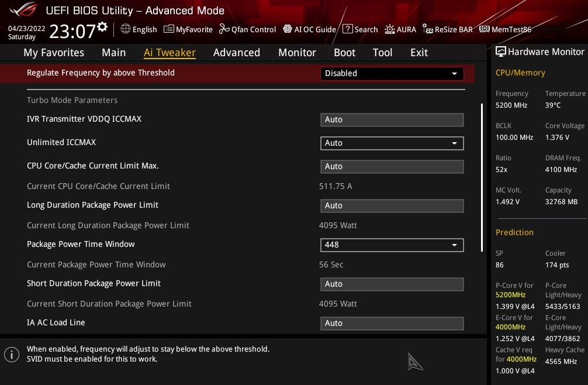Open the Advanced tab

(237, 53)
